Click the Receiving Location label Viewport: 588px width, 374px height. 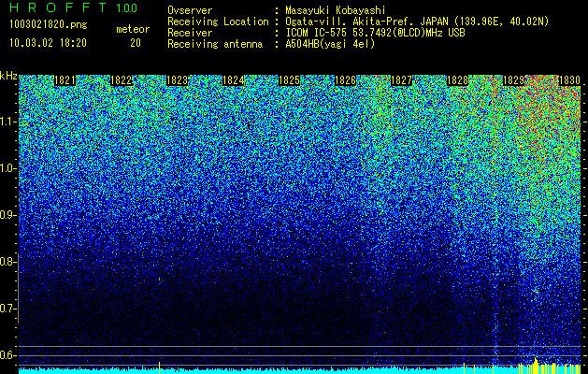[x=218, y=22]
